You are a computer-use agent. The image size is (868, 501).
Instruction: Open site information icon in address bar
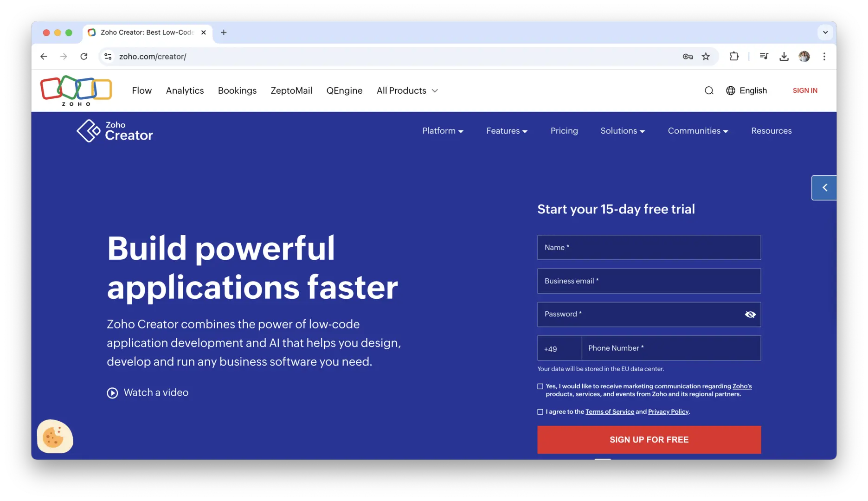point(108,57)
